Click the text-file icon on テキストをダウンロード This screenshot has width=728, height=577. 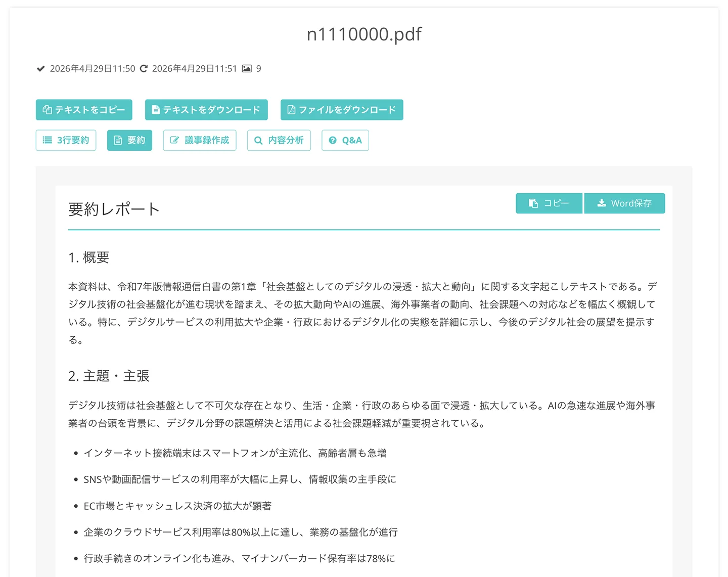[155, 110]
